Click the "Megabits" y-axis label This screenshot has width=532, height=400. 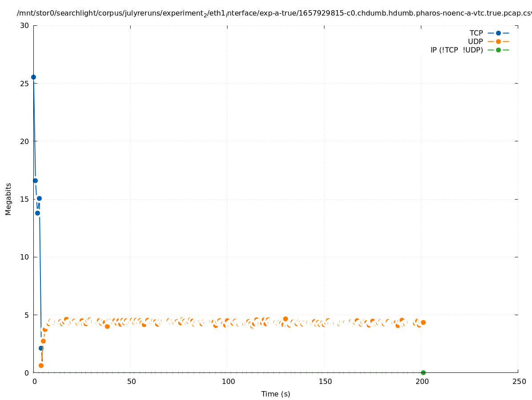click(x=8, y=199)
